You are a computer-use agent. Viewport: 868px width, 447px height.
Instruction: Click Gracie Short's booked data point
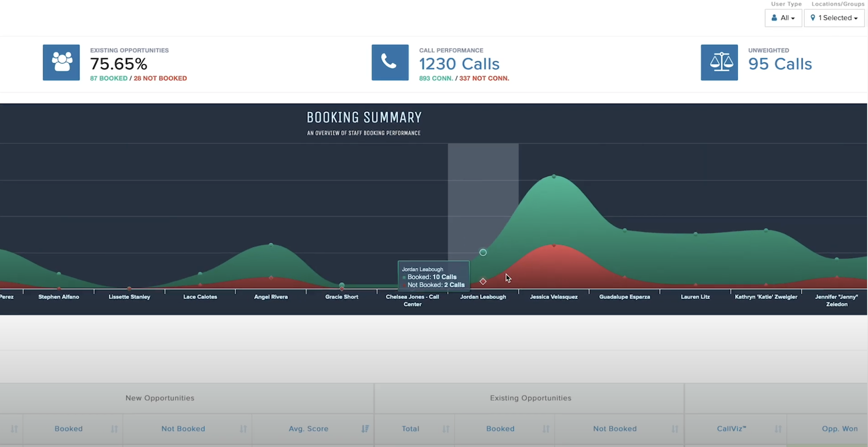point(342,285)
